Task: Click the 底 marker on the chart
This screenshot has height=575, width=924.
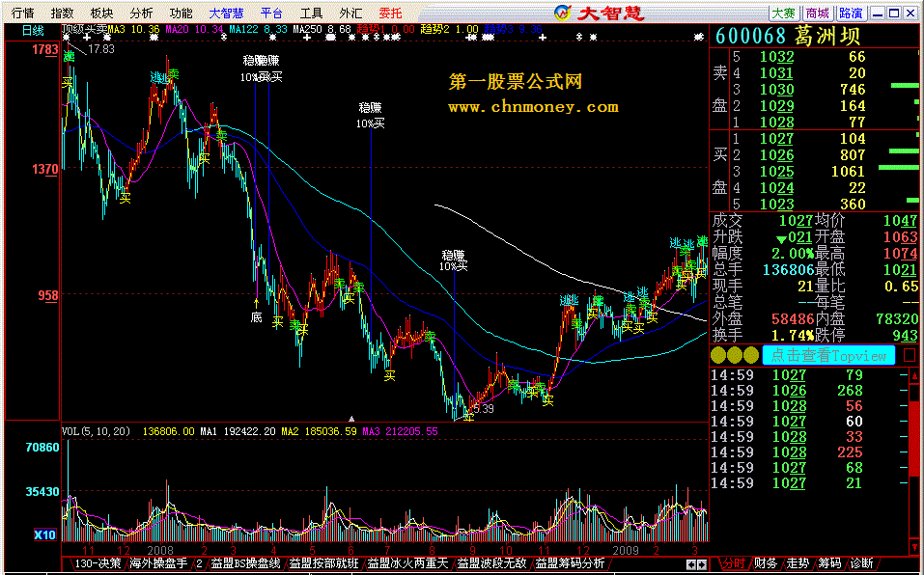Action: pyautogui.click(x=256, y=317)
